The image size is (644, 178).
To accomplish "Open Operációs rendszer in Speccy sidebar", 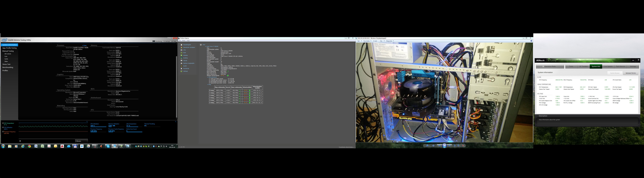I will pyautogui.click(x=189, y=47).
